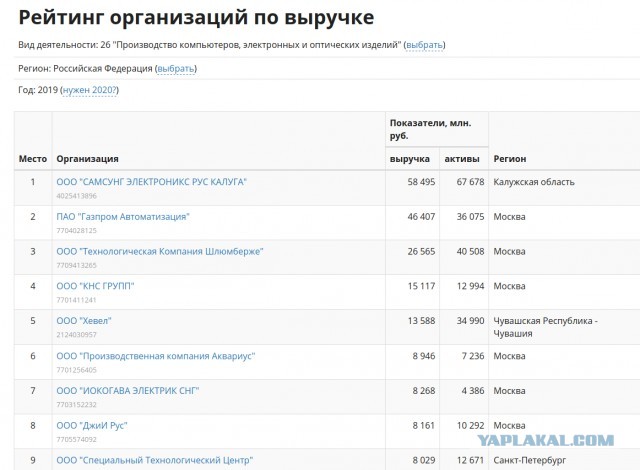The width and height of the screenshot is (640, 470).
Task: Open ООО "САМСУНГ ЭЛЕКТРОНИКС РУС КАЛУГА" link
Action: [x=151, y=182]
